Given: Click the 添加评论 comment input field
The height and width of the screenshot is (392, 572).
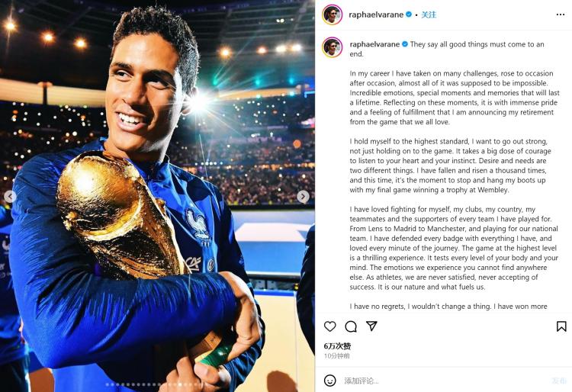Looking at the screenshot, I should coord(442,381).
